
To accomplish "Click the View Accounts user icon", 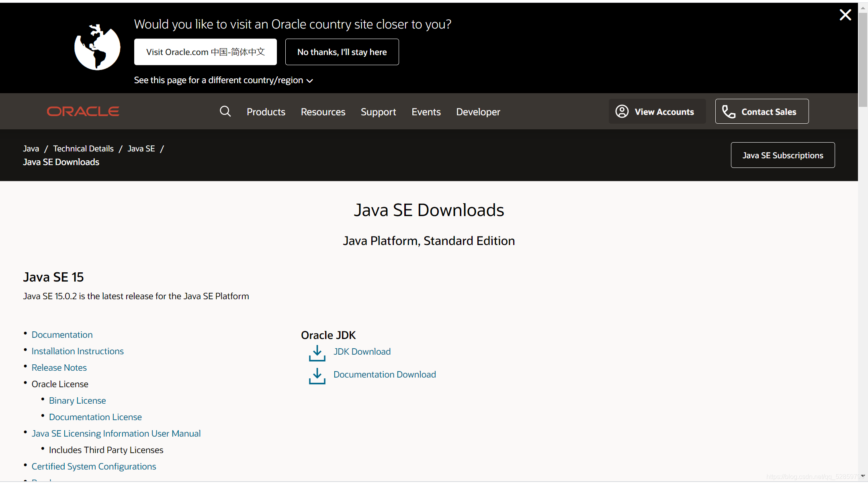I will coord(622,111).
